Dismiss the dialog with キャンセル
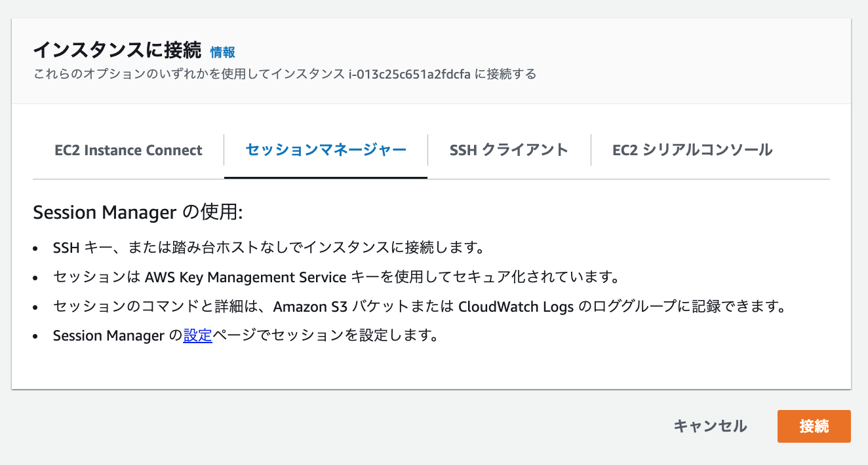The height and width of the screenshot is (465, 868). pos(710,426)
